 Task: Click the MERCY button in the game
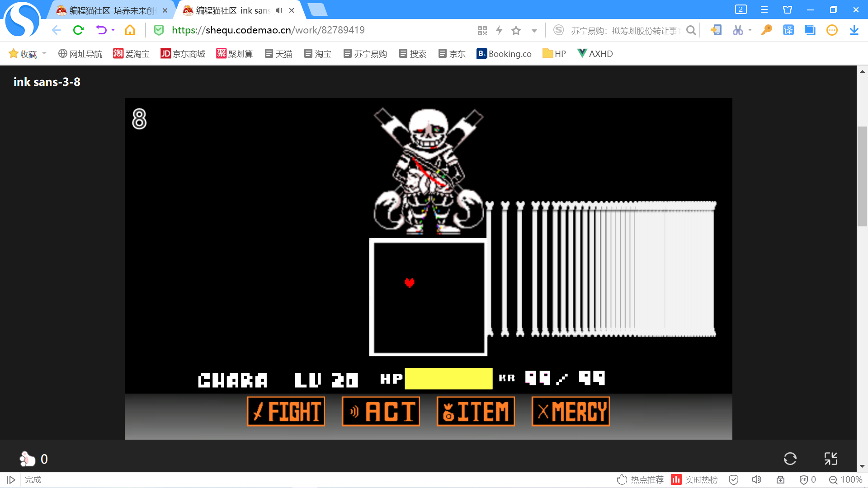pos(571,412)
